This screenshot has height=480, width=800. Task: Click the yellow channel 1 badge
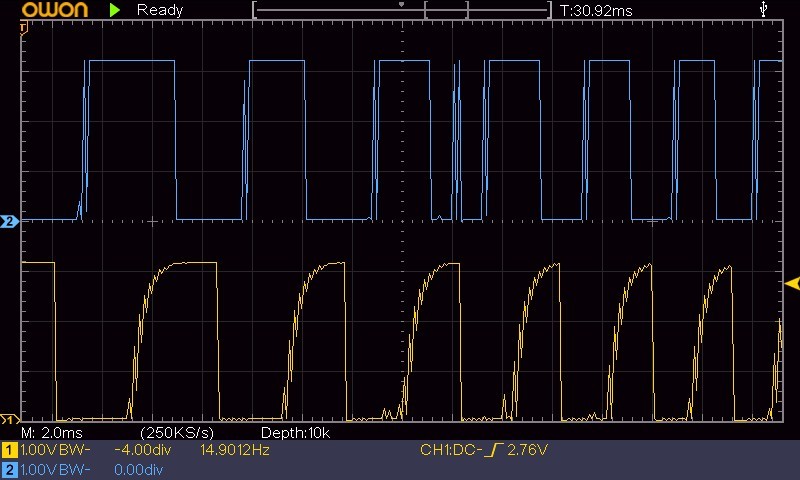point(9,450)
